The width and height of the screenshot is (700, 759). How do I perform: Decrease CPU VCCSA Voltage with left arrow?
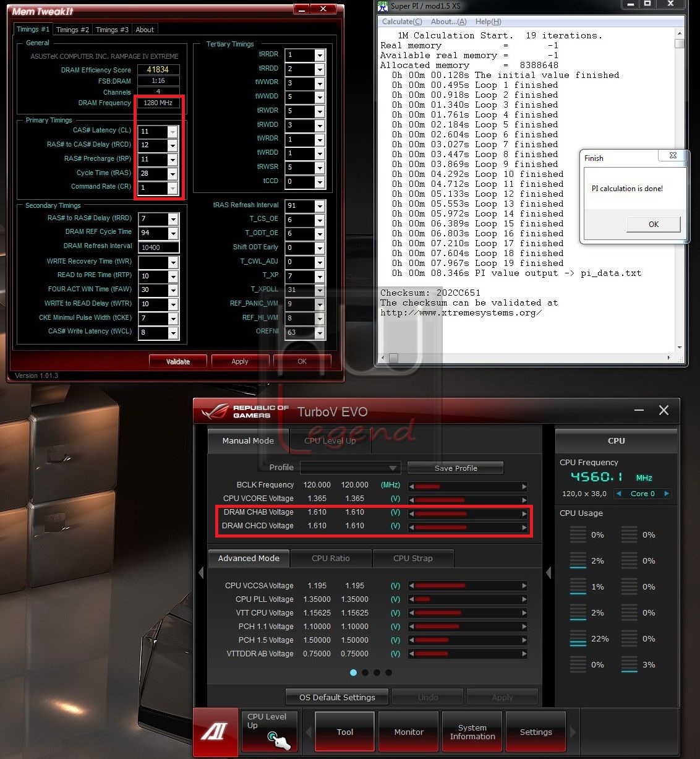click(x=411, y=586)
